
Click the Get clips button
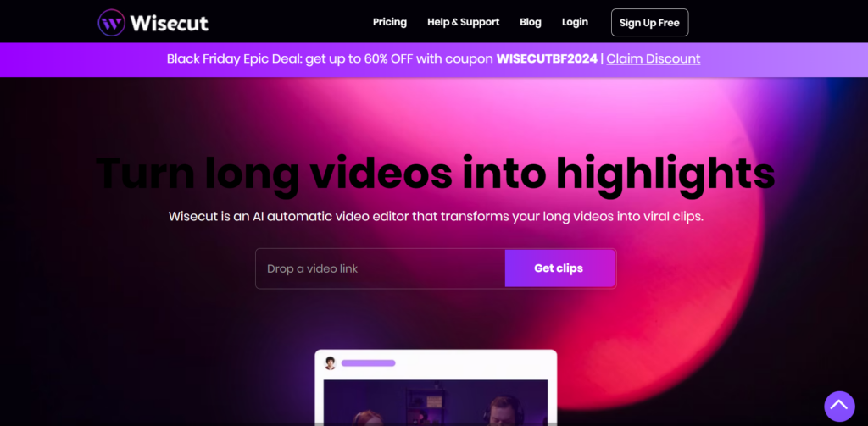(559, 268)
